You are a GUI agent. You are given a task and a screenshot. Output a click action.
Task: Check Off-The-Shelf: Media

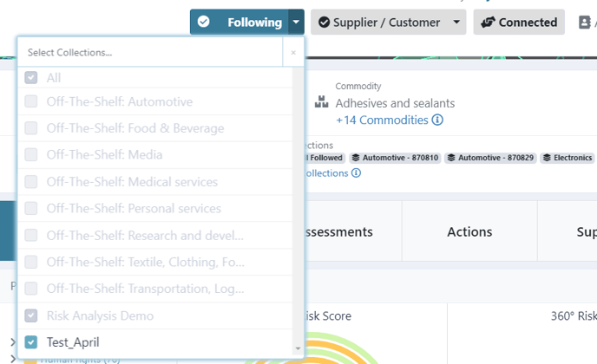click(31, 155)
